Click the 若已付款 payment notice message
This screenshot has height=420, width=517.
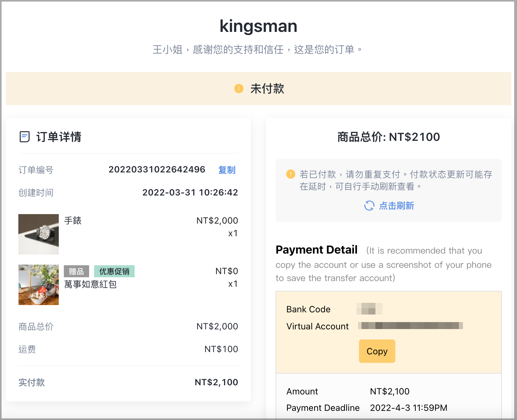point(396,180)
